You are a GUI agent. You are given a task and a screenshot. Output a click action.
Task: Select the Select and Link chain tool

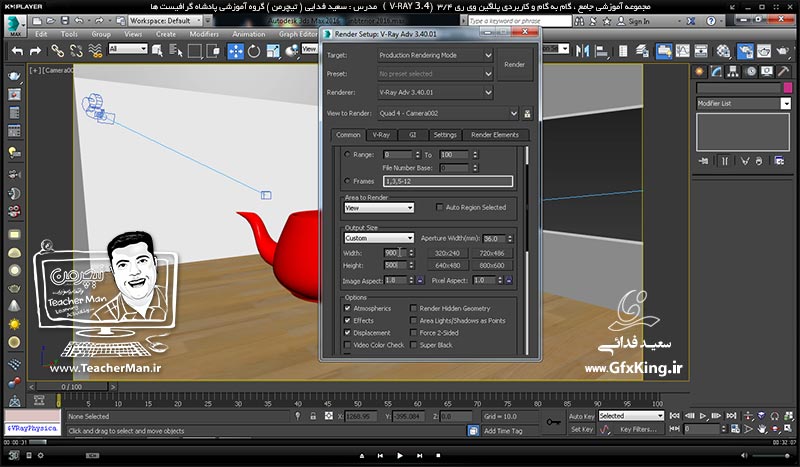[57, 51]
